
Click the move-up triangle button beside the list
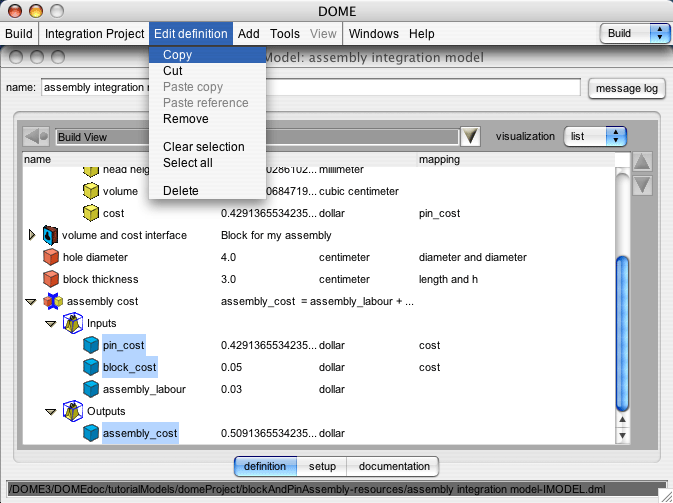[x=642, y=162]
